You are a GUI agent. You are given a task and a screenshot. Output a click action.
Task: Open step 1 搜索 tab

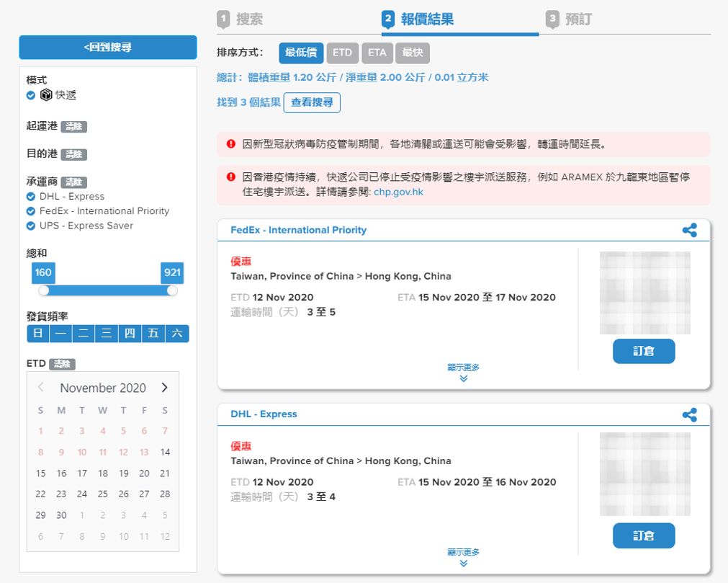(x=240, y=19)
